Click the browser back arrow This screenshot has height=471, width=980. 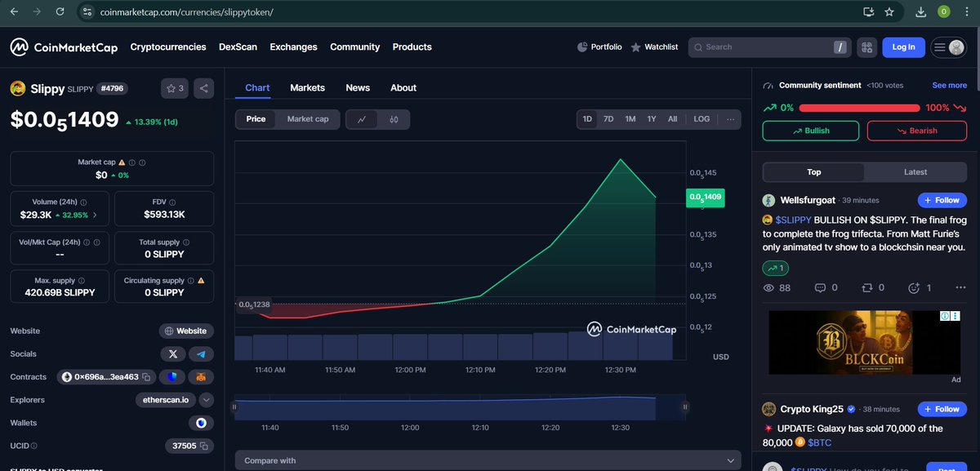coord(14,12)
